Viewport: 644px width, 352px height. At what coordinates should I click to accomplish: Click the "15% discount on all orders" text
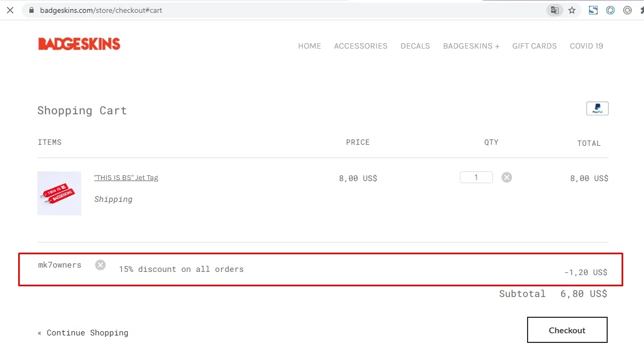[181, 269]
